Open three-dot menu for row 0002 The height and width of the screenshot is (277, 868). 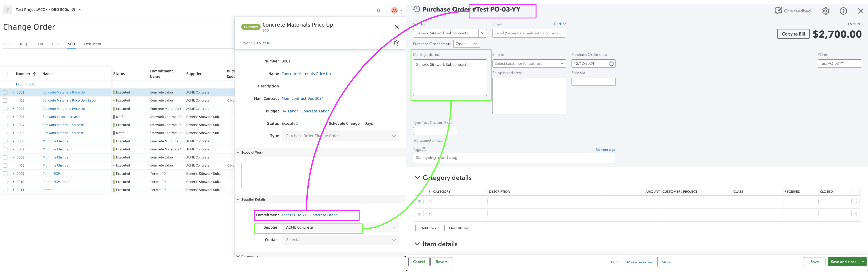[x=106, y=109]
